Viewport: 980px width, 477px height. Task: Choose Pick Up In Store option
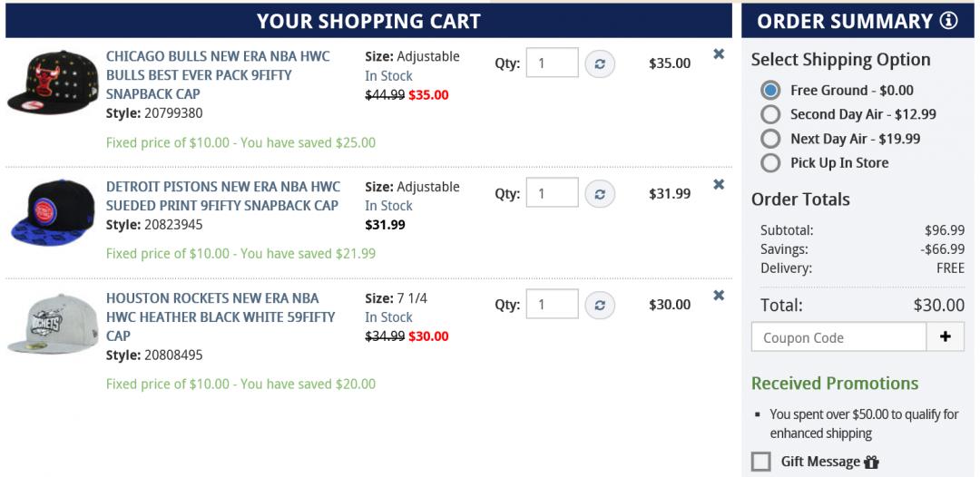tap(770, 163)
